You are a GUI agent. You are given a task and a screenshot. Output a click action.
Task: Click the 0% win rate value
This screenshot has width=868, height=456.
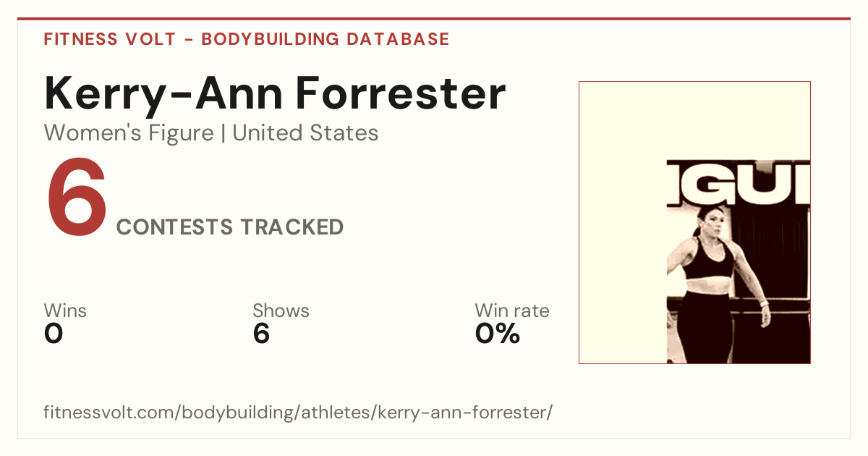coord(498,334)
